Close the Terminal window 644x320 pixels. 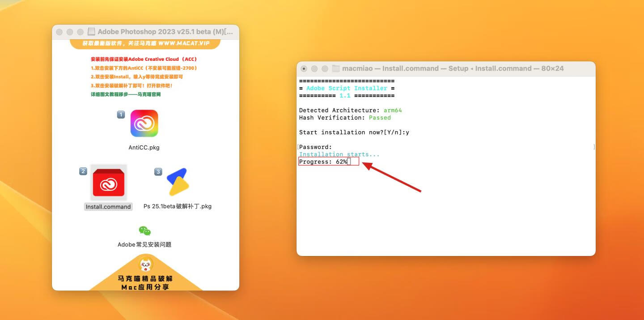(x=304, y=68)
